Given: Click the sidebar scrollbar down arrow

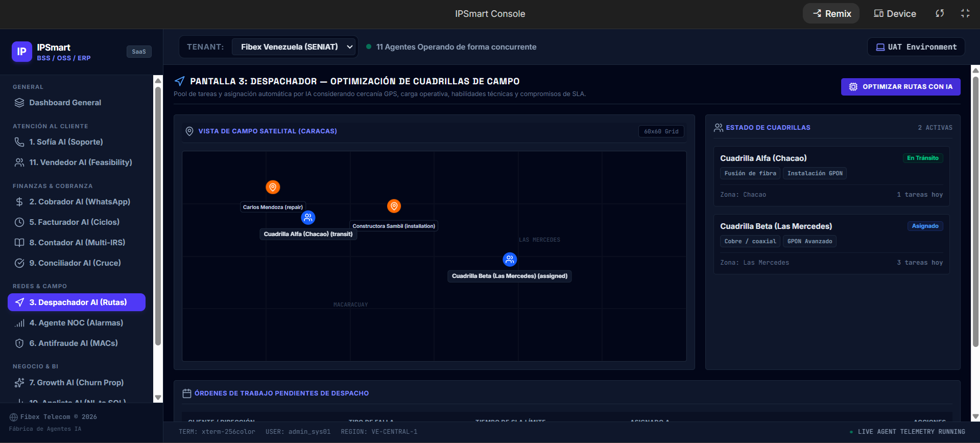Looking at the screenshot, I should pyautogui.click(x=158, y=398).
